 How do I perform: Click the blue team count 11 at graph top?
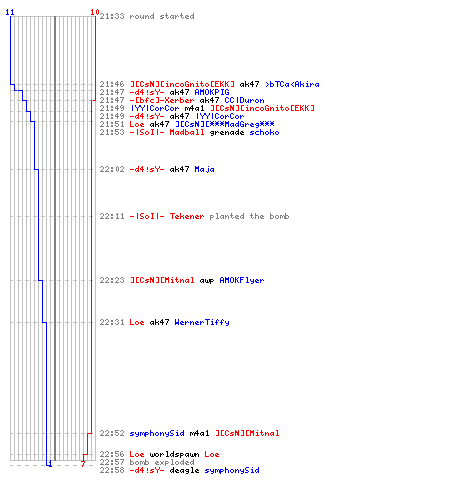click(x=10, y=12)
